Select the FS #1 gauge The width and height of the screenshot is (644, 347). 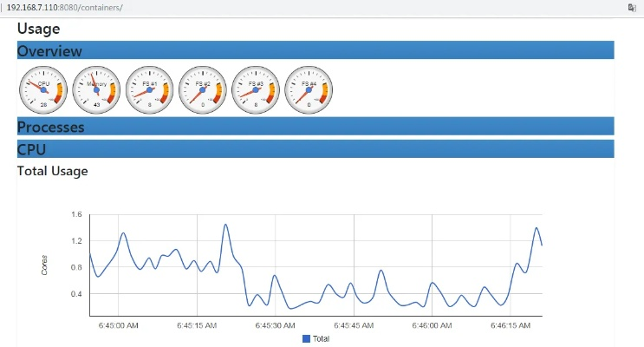pyautogui.click(x=149, y=89)
